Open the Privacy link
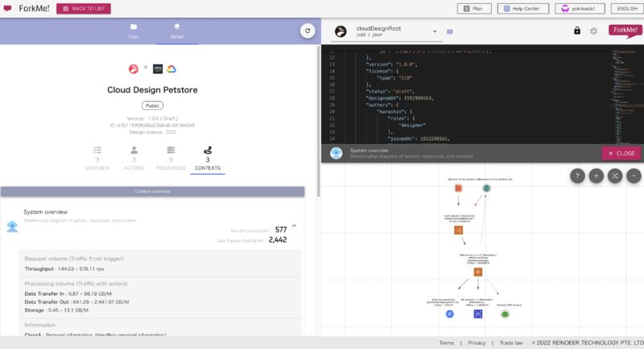 tap(477, 343)
